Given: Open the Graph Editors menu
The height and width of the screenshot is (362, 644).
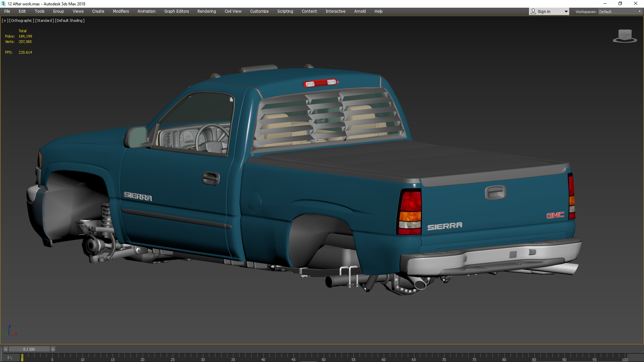Looking at the screenshot, I should click(176, 11).
